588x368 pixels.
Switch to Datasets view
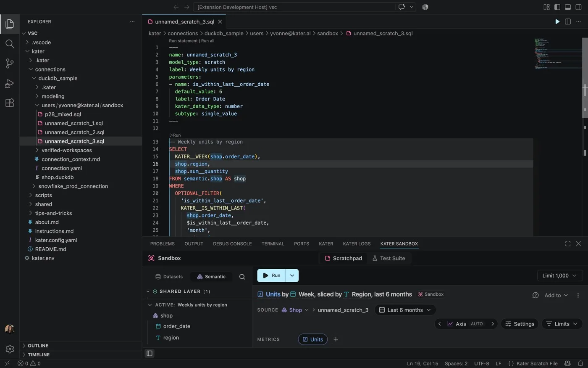pyautogui.click(x=169, y=277)
